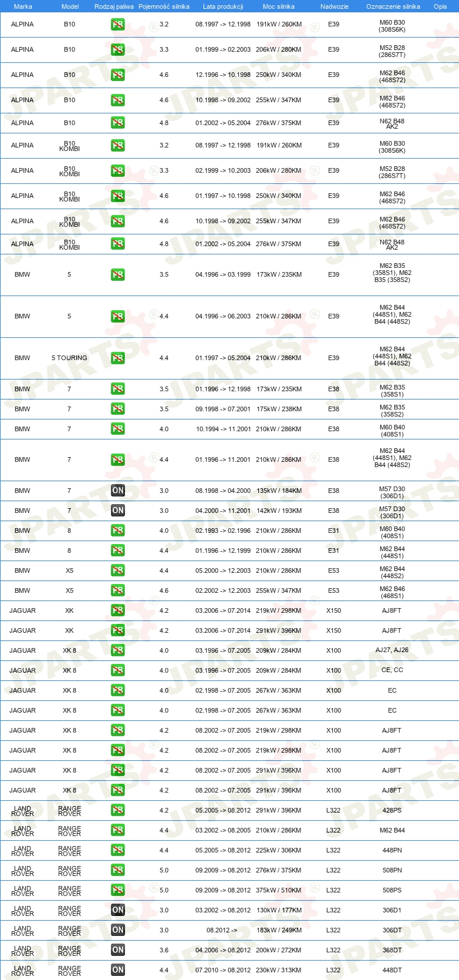Click engine code '508PN'
The height and width of the screenshot is (980, 459).
coord(392,870)
